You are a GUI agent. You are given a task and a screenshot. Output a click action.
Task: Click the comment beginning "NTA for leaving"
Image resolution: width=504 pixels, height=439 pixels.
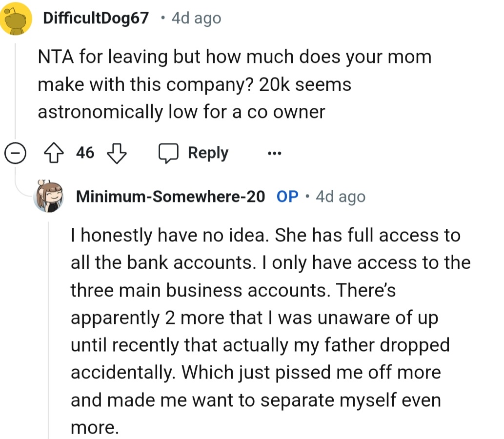(234, 84)
